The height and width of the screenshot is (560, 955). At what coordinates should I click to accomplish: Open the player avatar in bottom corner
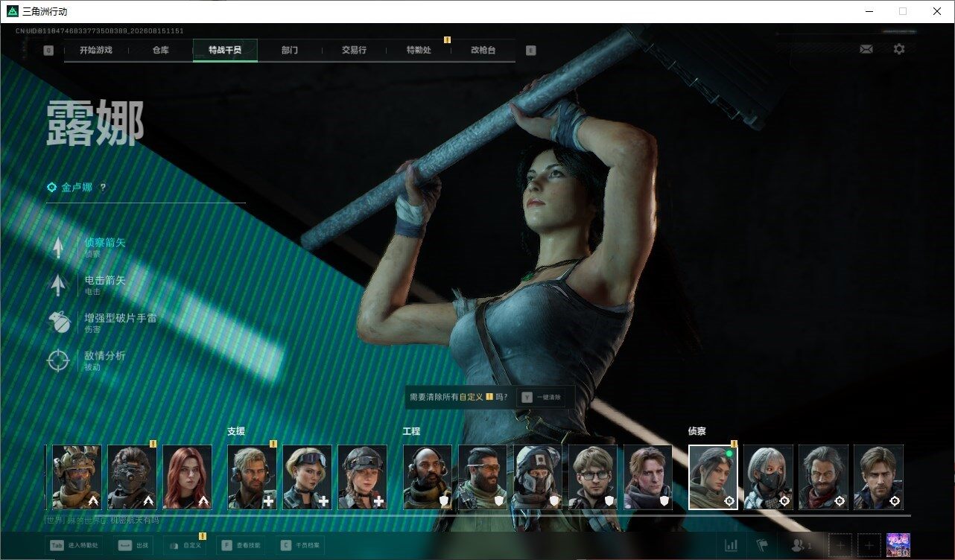point(898,545)
